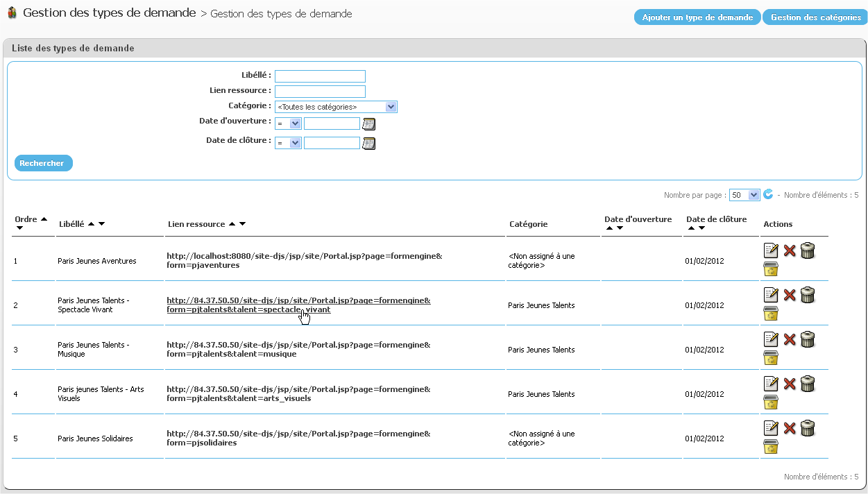Open Gestion des catégories

click(x=815, y=17)
